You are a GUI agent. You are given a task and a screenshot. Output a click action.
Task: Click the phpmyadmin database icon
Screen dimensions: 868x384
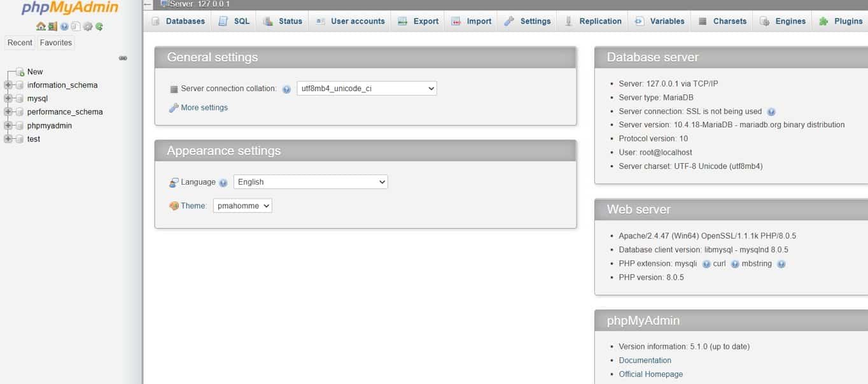click(20, 125)
